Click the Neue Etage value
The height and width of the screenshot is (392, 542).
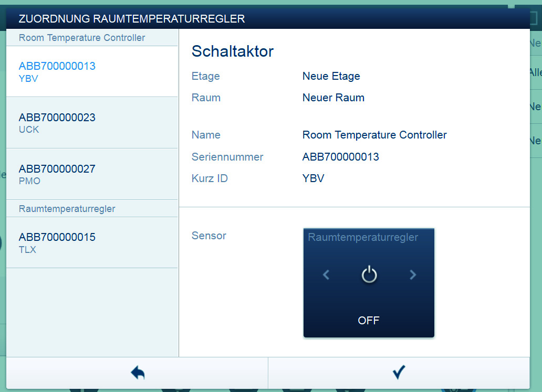pos(331,76)
